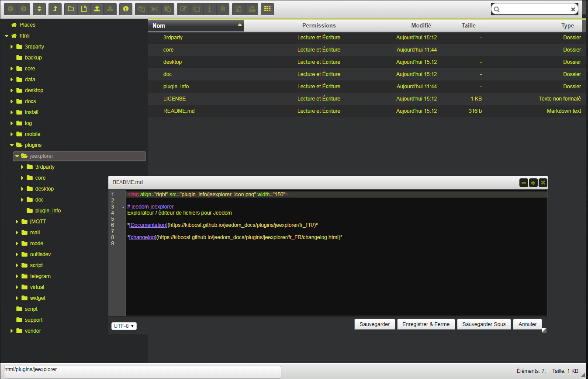Image resolution: width=588 pixels, height=379 pixels.
Task: Click the Enregistrer & Ferme button
Action: pyautogui.click(x=426, y=324)
